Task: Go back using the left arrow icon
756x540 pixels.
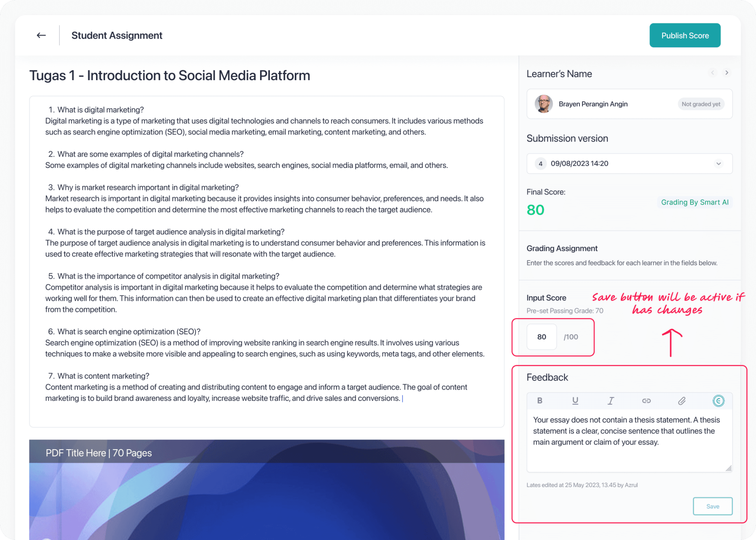Action: [41, 35]
